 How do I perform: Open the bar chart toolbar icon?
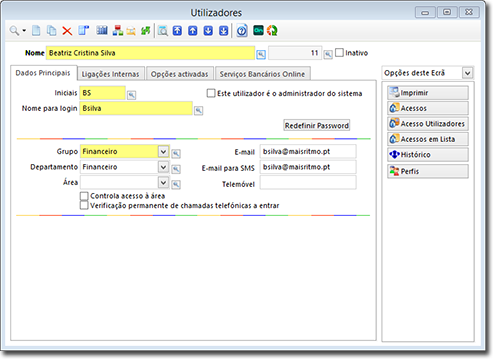[102, 31]
